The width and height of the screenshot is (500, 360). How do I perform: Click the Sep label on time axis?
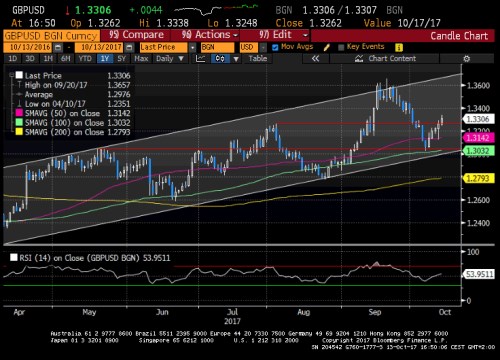coord(375,312)
